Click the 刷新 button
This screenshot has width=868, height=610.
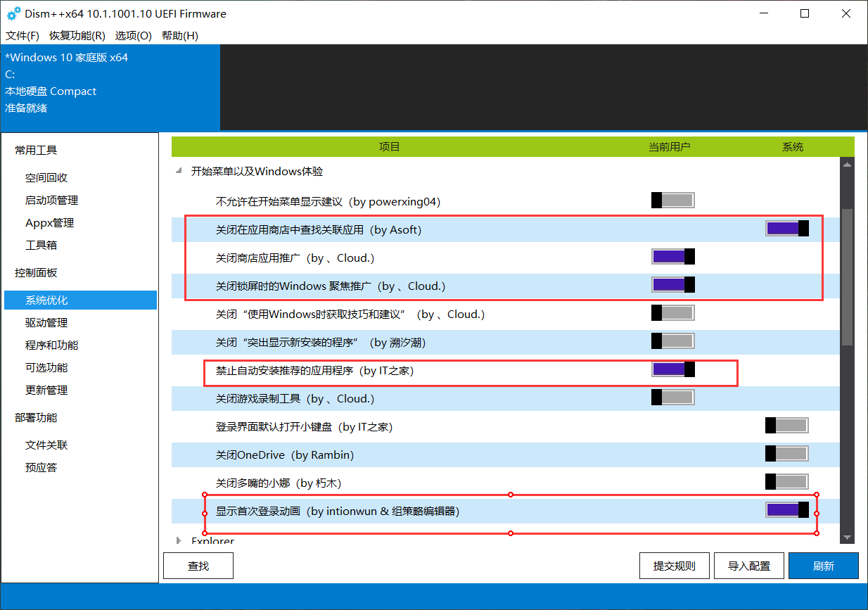tap(824, 566)
